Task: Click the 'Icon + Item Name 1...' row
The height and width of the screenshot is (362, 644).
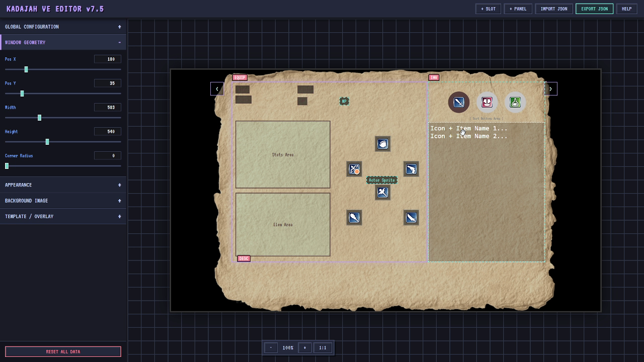Action: (469, 128)
